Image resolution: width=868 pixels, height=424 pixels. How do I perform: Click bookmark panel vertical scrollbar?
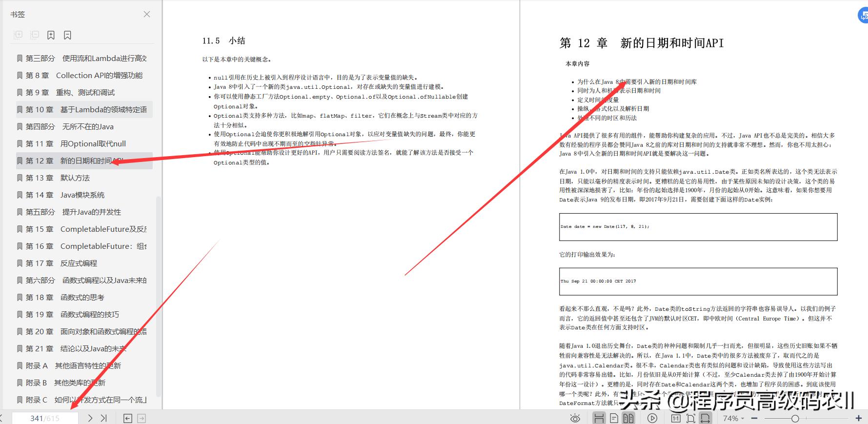coord(158,296)
